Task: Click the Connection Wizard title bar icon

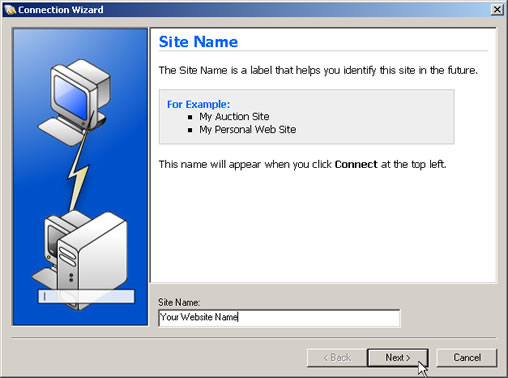Action: pyautogui.click(x=10, y=10)
